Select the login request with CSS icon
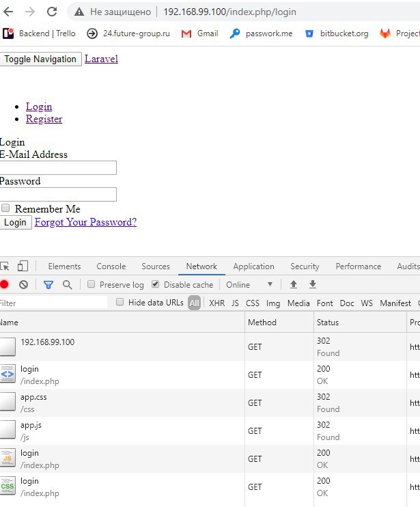Viewport: 420px width, 507px height. tap(210, 487)
